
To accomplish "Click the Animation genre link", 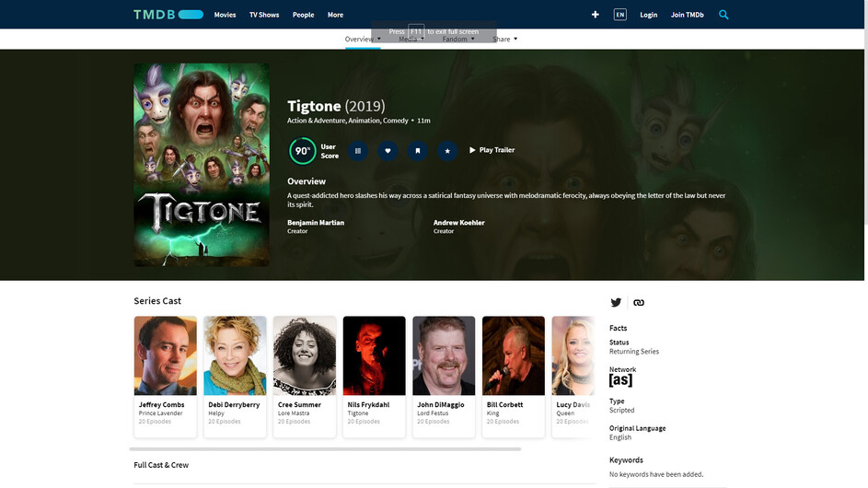I will coord(364,121).
